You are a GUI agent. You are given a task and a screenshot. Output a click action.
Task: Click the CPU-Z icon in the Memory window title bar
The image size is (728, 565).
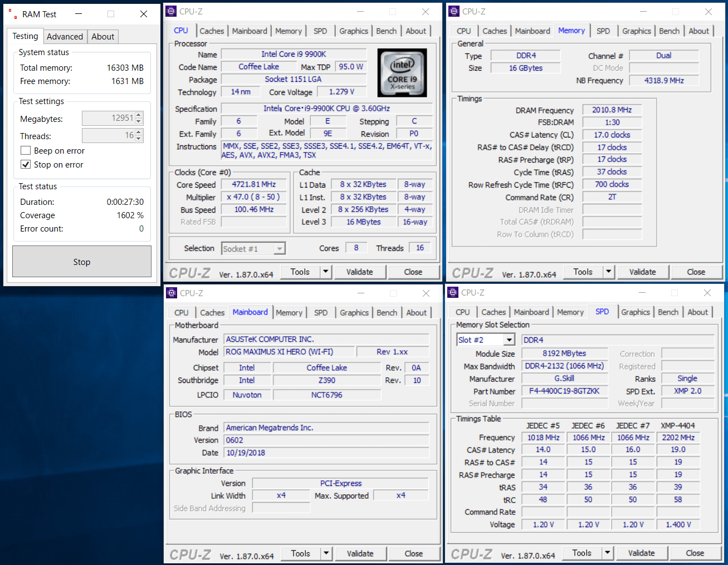[x=455, y=12]
